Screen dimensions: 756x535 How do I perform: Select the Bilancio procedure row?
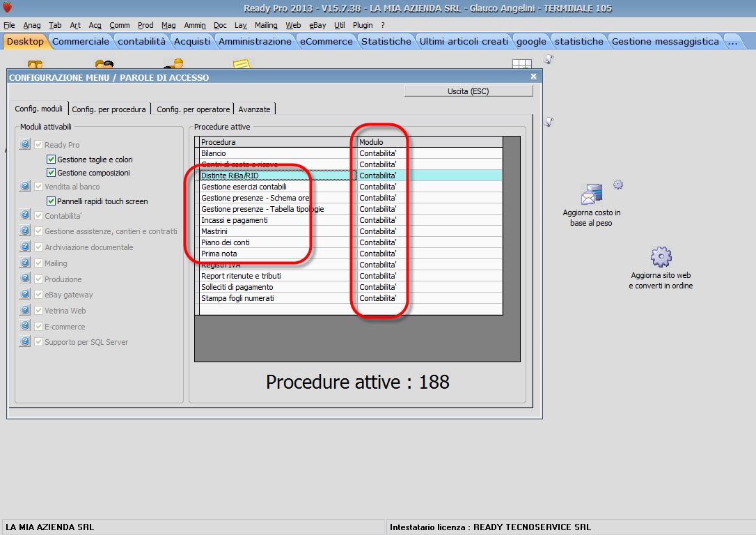pyautogui.click(x=351, y=153)
